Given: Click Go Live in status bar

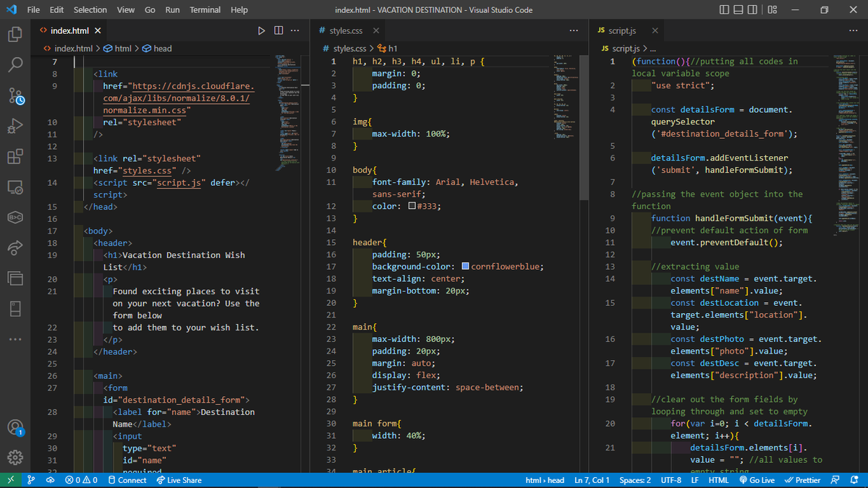Looking at the screenshot, I should click(x=757, y=480).
